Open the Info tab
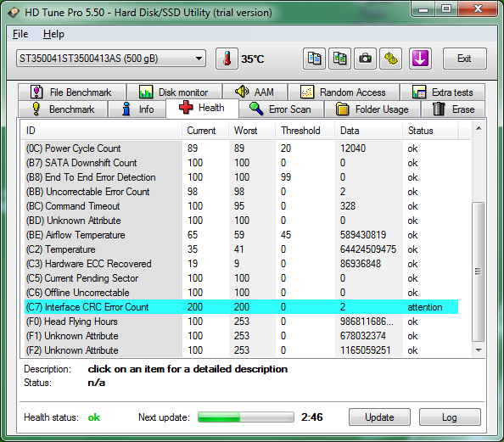 pos(137,109)
